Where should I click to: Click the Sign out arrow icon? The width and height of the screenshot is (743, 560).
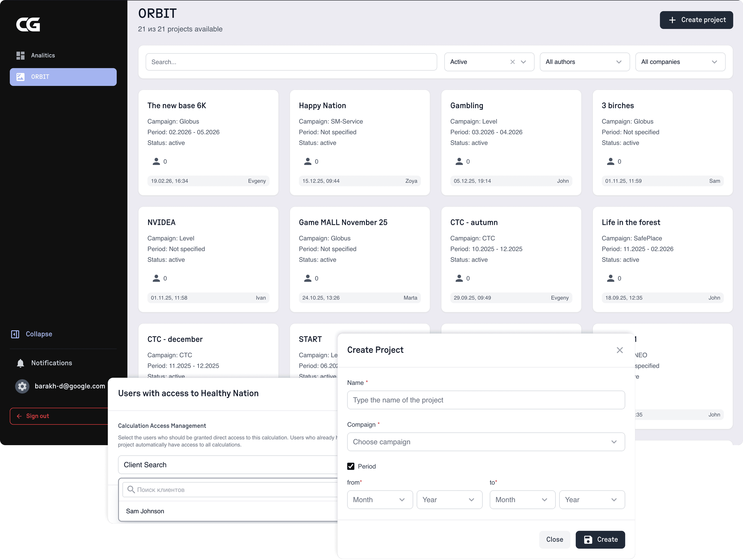pos(19,416)
